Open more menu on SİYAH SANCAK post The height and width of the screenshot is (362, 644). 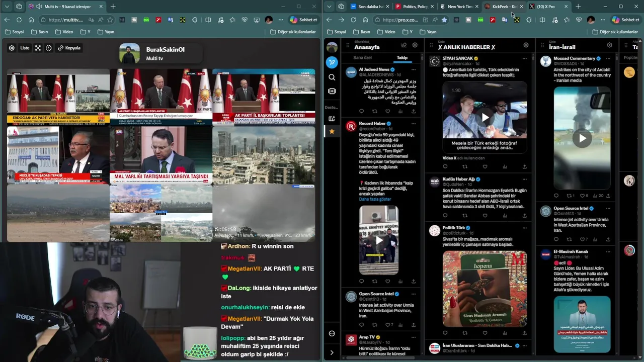pos(524,58)
